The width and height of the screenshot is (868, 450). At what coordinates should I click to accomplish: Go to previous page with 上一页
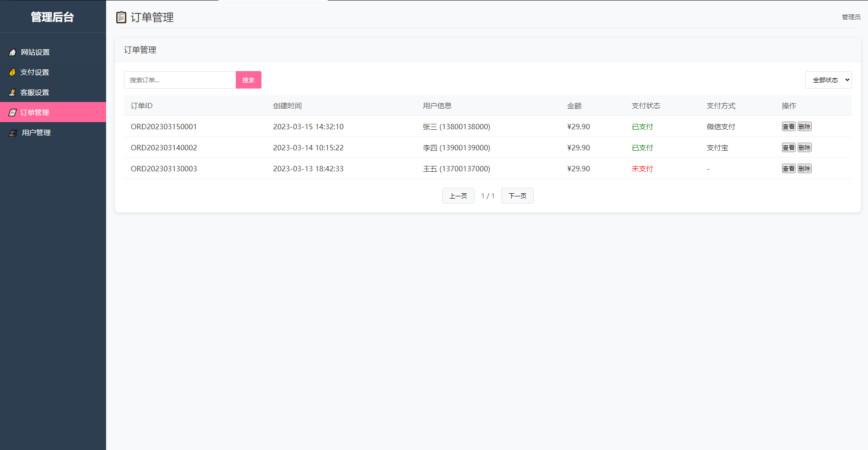(458, 195)
